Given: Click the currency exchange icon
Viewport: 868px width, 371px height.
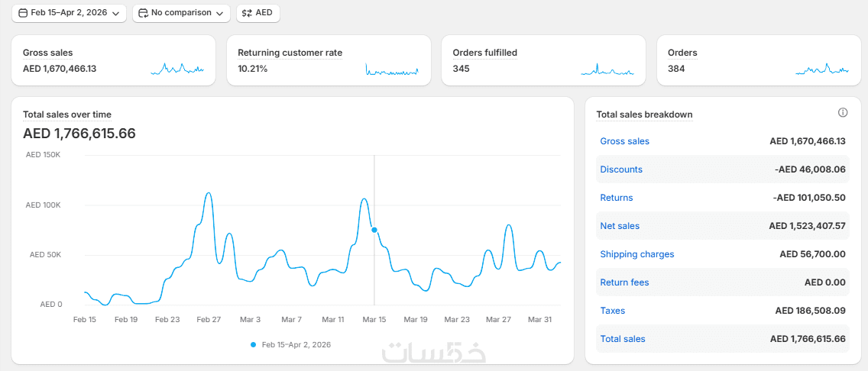Looking at the screenshot, I should coord(247,13).
